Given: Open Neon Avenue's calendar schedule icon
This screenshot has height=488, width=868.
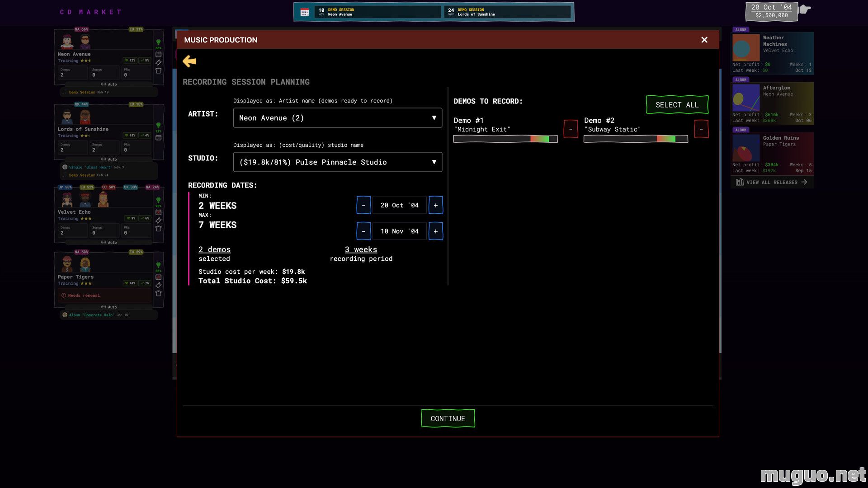Looking at the screenshot, I should pos(158,54).
